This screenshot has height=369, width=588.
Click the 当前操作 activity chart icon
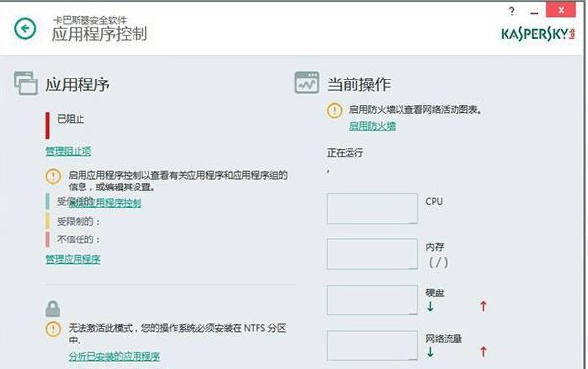tap(306, 82)
